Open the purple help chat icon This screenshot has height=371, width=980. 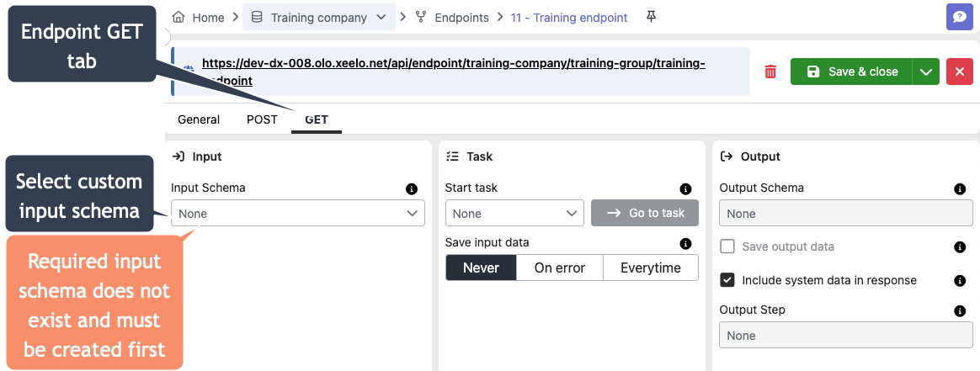[x=960, y=17]
